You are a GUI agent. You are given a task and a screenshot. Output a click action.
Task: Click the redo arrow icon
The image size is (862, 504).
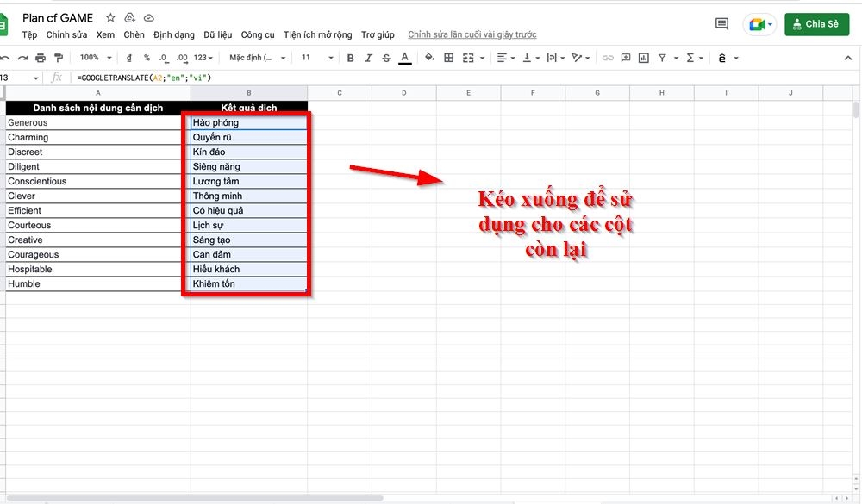pyautogui.click(x=22, y=58)
